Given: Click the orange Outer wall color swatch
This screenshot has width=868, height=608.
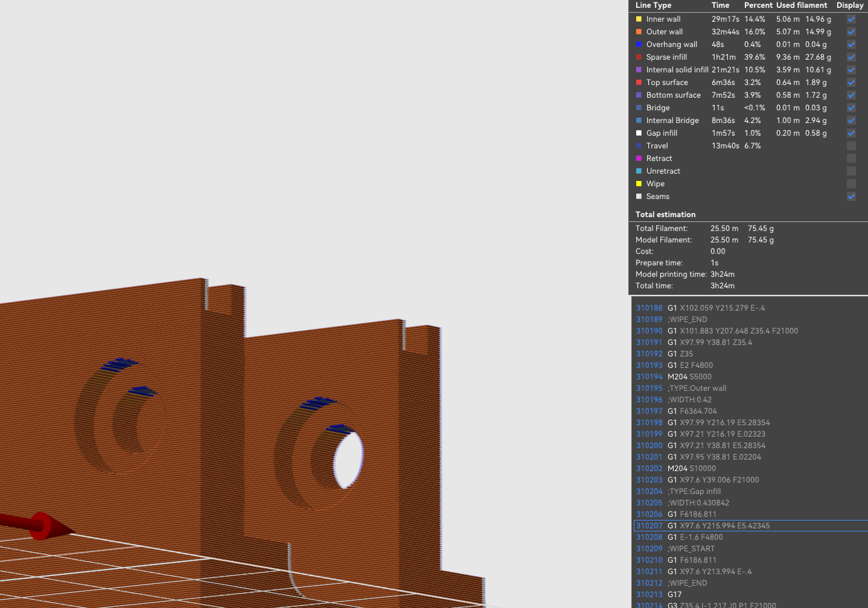Looking at the screenshot, I should click(x=639, y=32).
